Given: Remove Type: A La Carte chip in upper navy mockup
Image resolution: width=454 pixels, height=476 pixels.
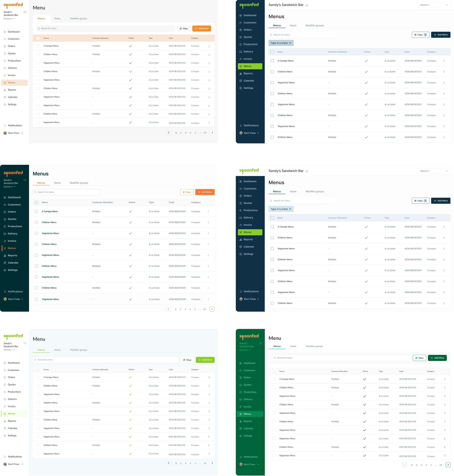Looking at the screenshot, I should [x=290, y=43].
